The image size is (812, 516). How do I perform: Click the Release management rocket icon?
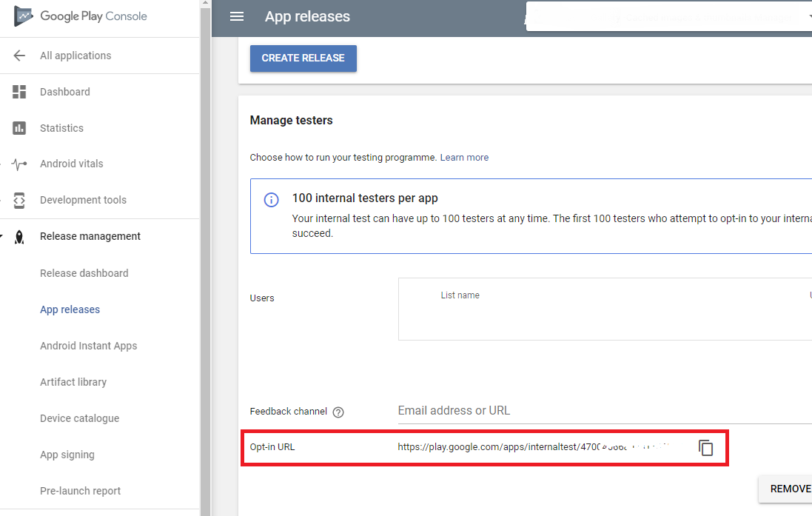click(20, 237)
